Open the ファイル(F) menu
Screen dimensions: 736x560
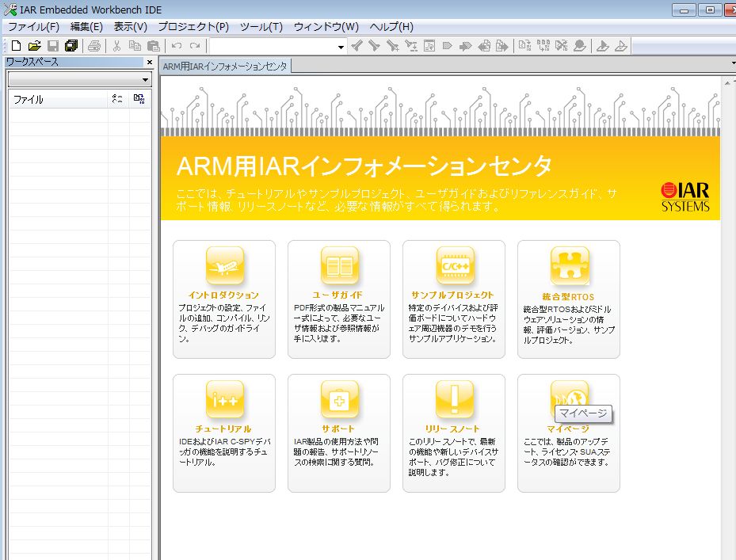(34, 27)
